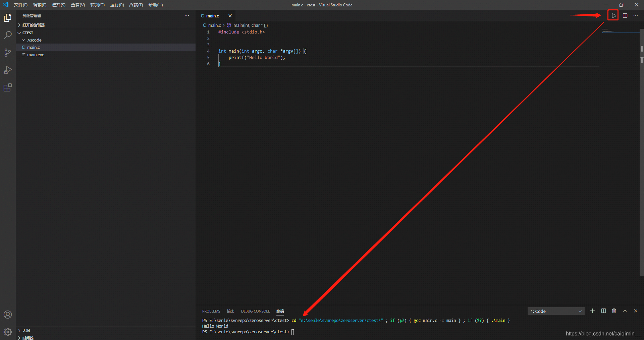Kill terminal with trash icon
Image resolution: width=644 pixels, height=340 pixels.
614,311
